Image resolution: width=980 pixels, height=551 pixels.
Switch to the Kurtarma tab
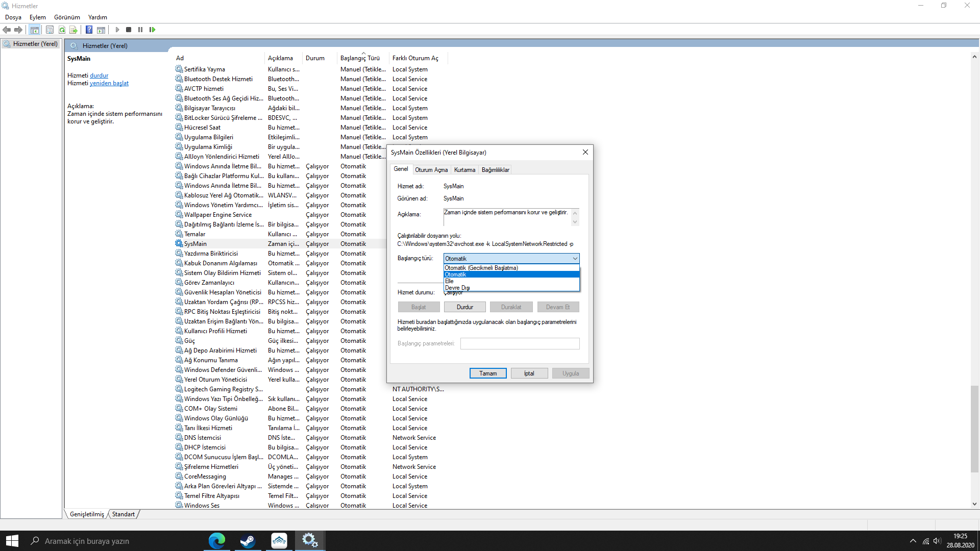click(464, 170)
